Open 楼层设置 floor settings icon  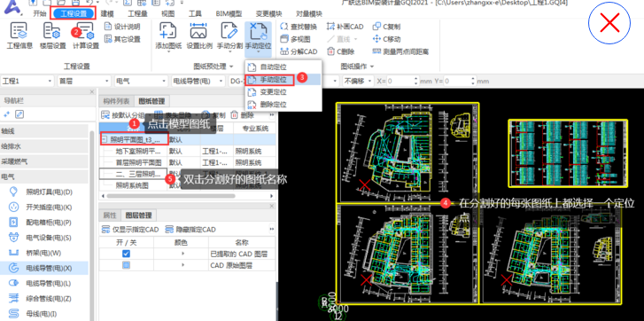[x=52, y=35]
